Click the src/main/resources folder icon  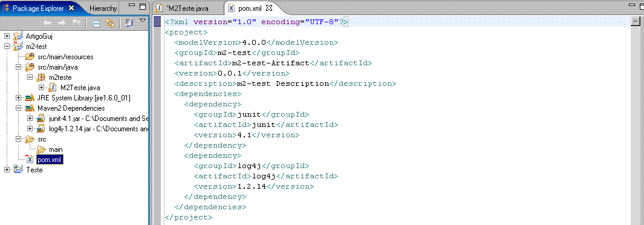point(30,57)
